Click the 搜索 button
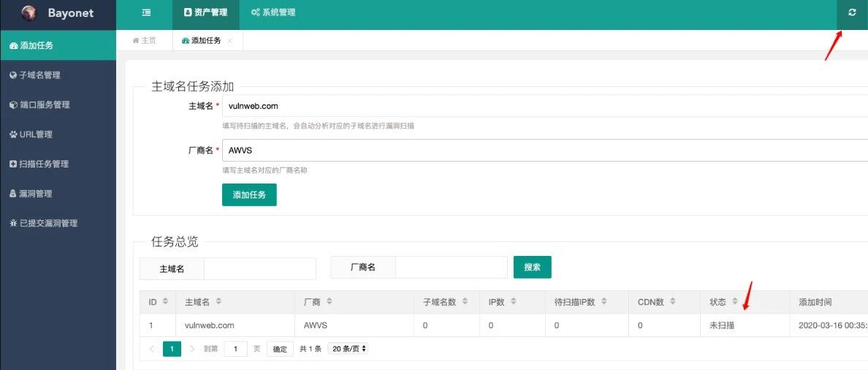This screenshot has height=370, width=868. [x=533, y=267]
